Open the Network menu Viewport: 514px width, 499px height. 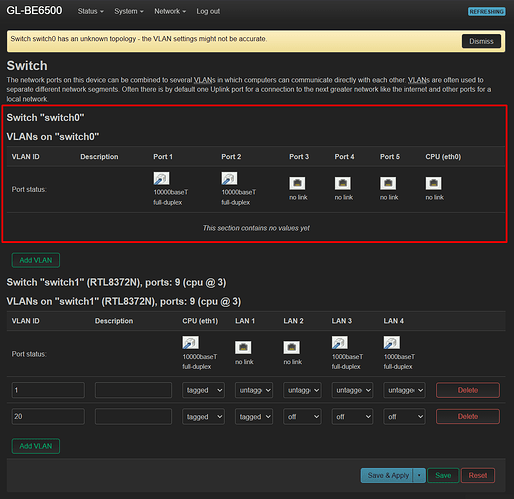170,11
